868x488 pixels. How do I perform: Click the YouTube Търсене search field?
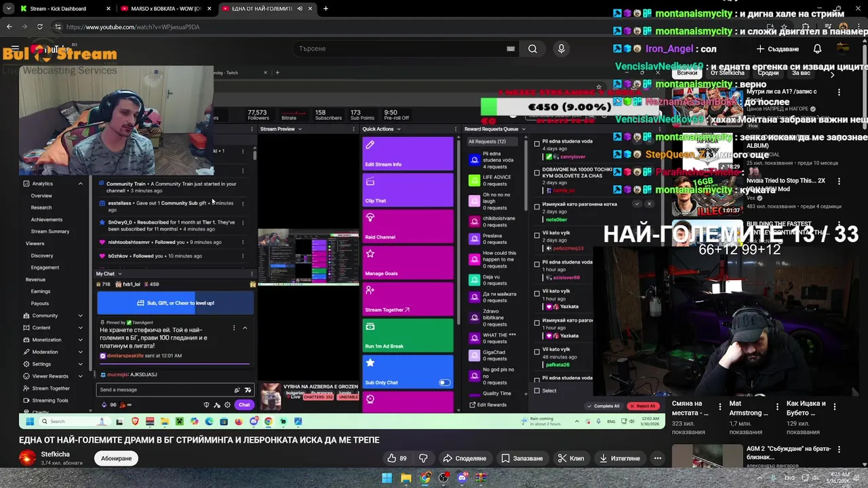406,49
